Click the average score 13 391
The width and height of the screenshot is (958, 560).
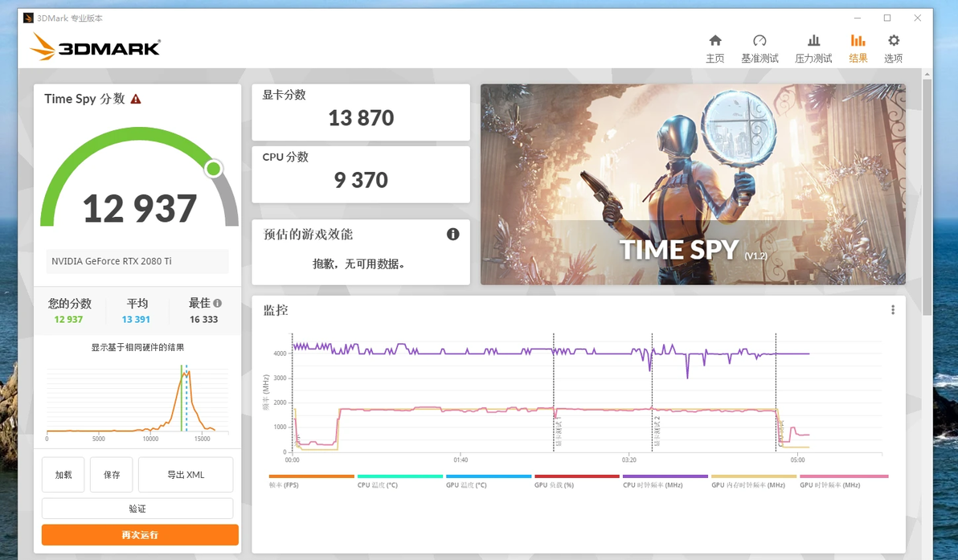[x=136, y=320]
